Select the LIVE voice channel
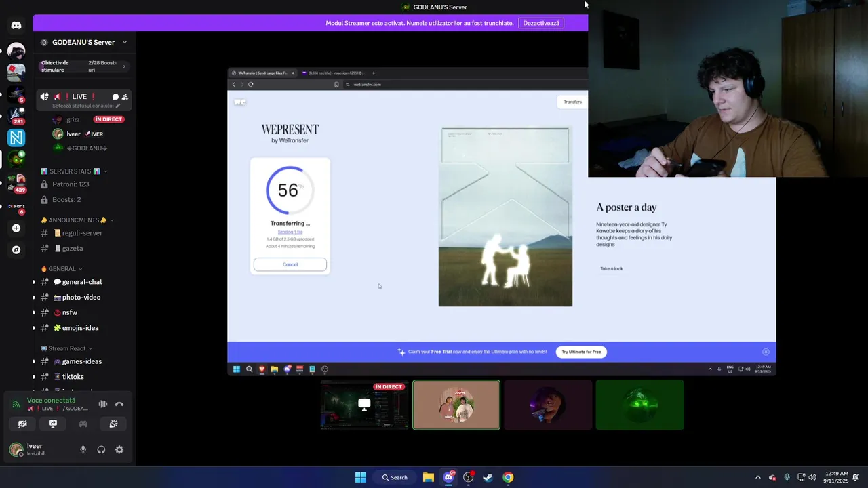868x488 pixels. (84, 100)
